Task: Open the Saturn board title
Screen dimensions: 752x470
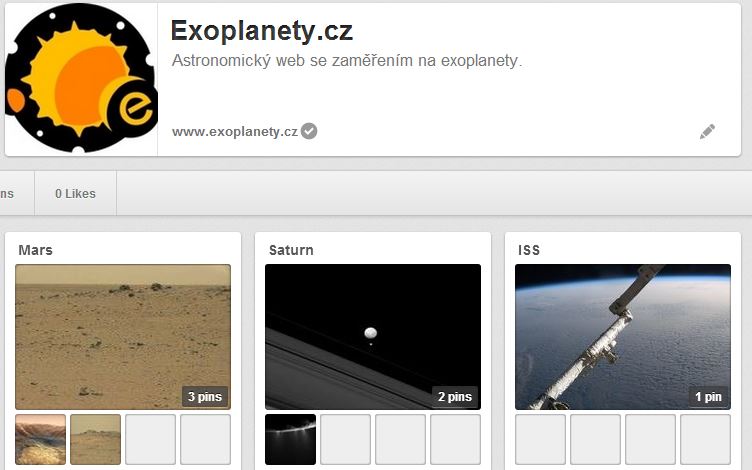Action: click(291, 250)
